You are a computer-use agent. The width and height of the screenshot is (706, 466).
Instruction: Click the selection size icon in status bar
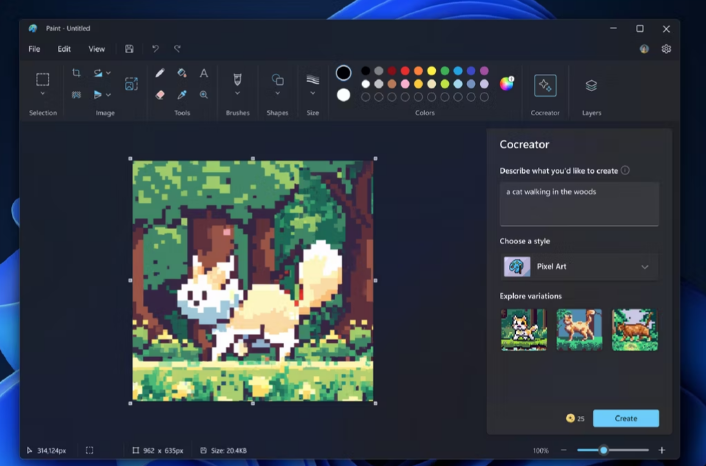tap(90, 450)
